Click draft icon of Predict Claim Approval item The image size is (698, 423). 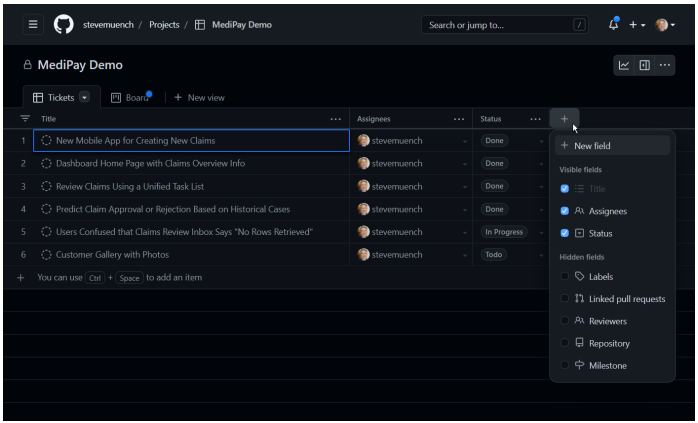pyautogui.click(x=46, y=209)
